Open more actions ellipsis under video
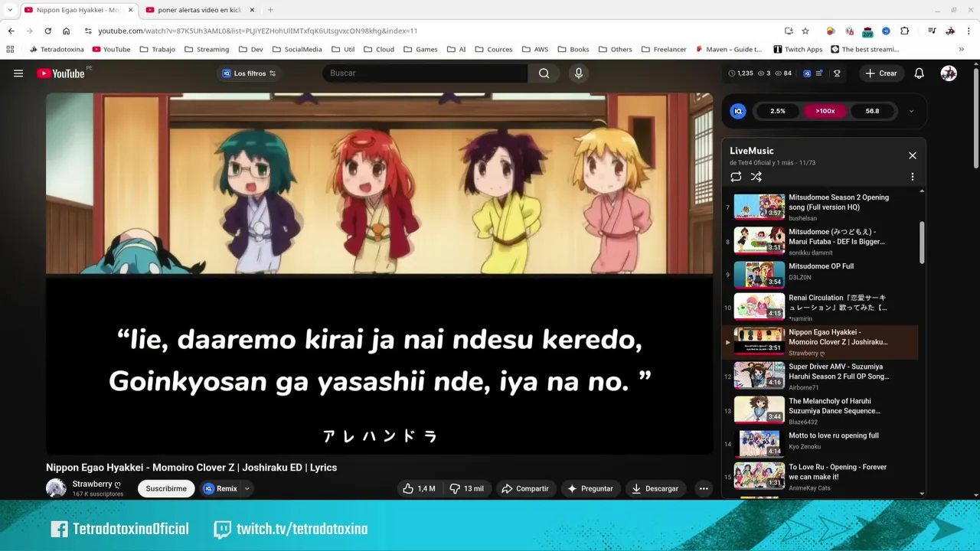Viewport: 980px width, 551px height. [x=704, y=488]
